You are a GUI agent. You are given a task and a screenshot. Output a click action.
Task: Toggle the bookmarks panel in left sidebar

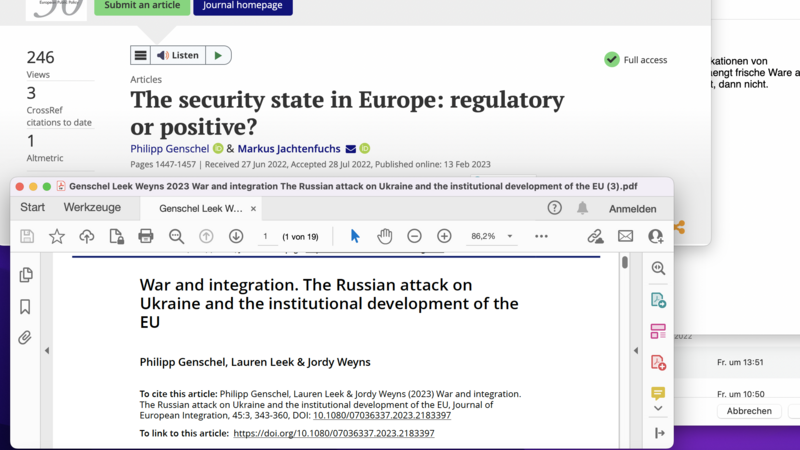click(x=25, y=307)
